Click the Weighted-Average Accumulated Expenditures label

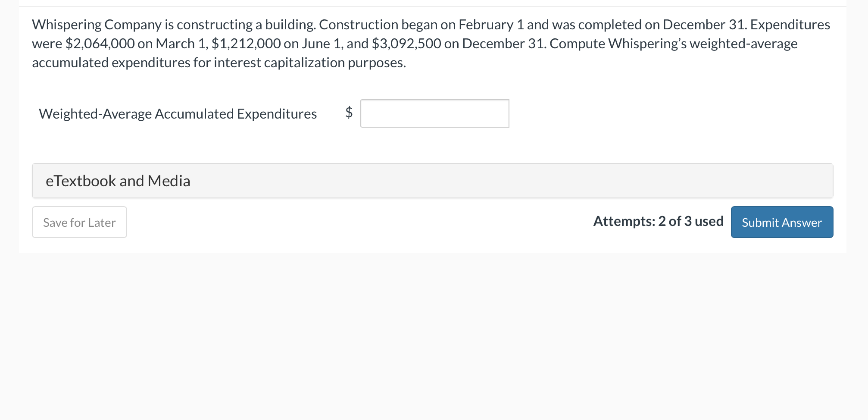[178, 113]
